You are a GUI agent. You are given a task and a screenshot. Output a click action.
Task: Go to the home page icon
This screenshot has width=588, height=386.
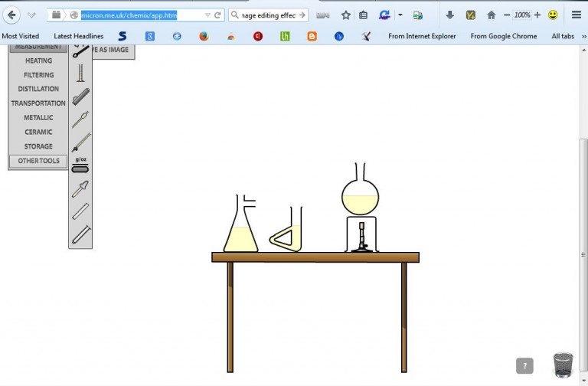(492, 15)
